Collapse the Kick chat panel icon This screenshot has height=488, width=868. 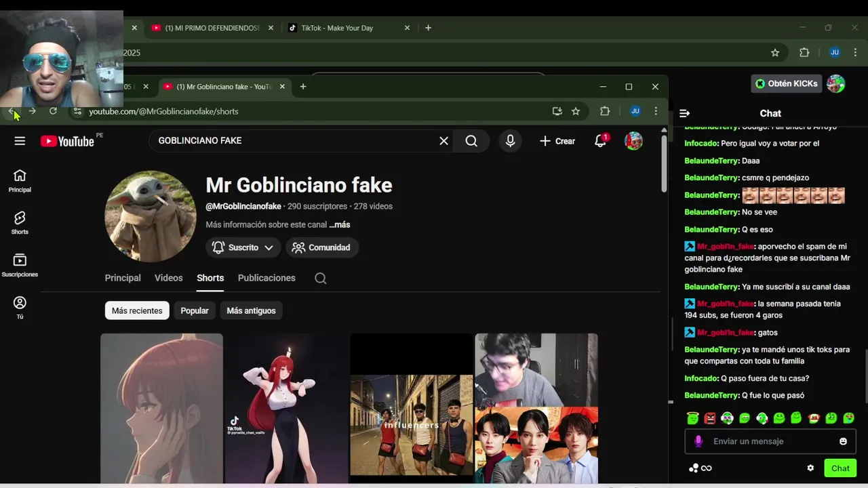pyautogui.click(x=685, y=113)
